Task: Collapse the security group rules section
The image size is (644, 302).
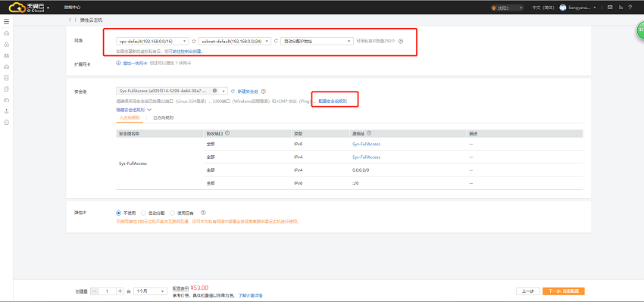Action: click(134, 110)
